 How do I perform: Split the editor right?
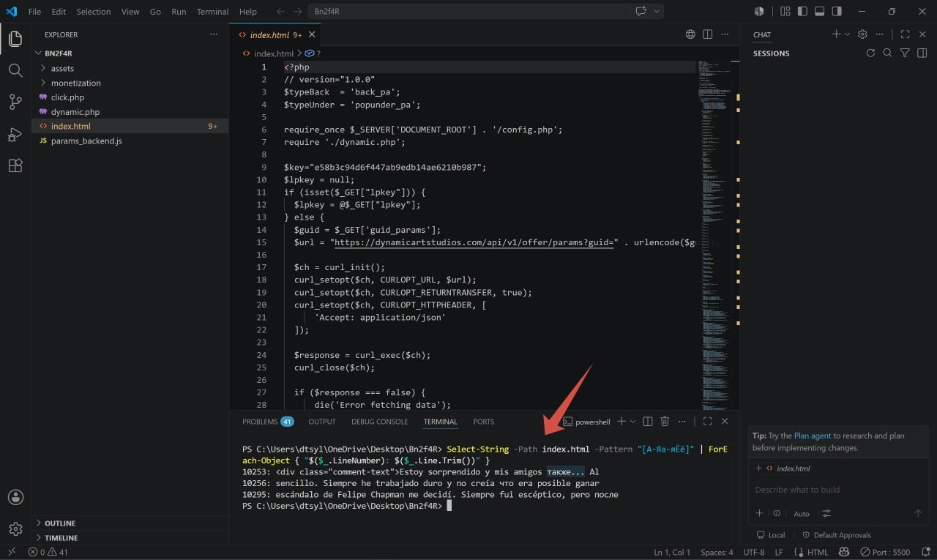[x=707, y=34]
